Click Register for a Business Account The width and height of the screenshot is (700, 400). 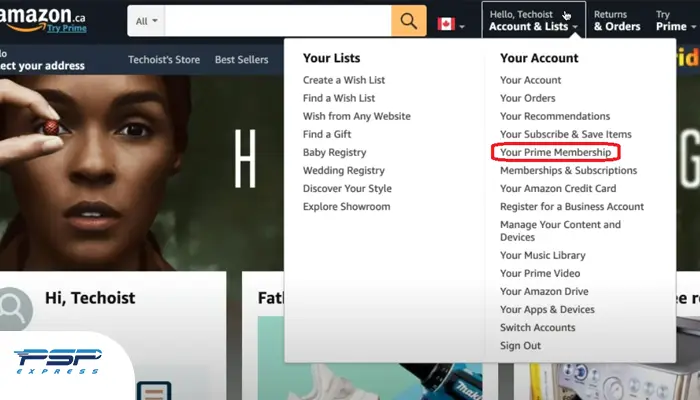[572, 206]
